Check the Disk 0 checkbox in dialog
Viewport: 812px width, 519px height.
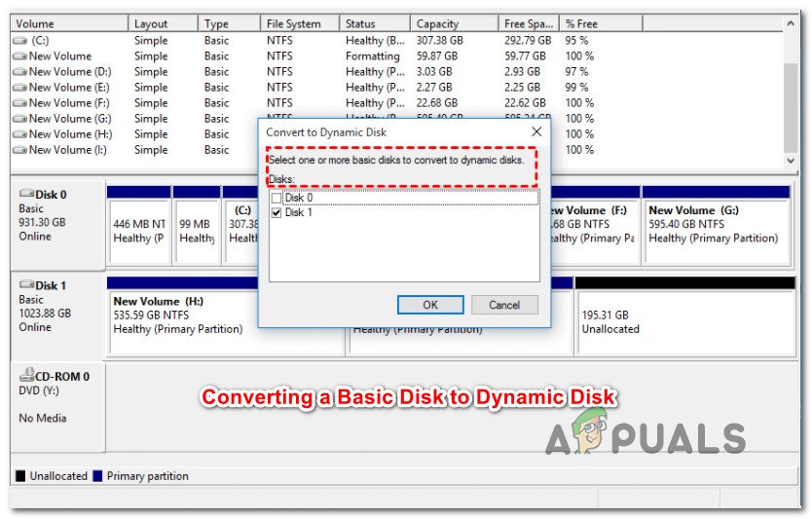click(x=277, y=198)
